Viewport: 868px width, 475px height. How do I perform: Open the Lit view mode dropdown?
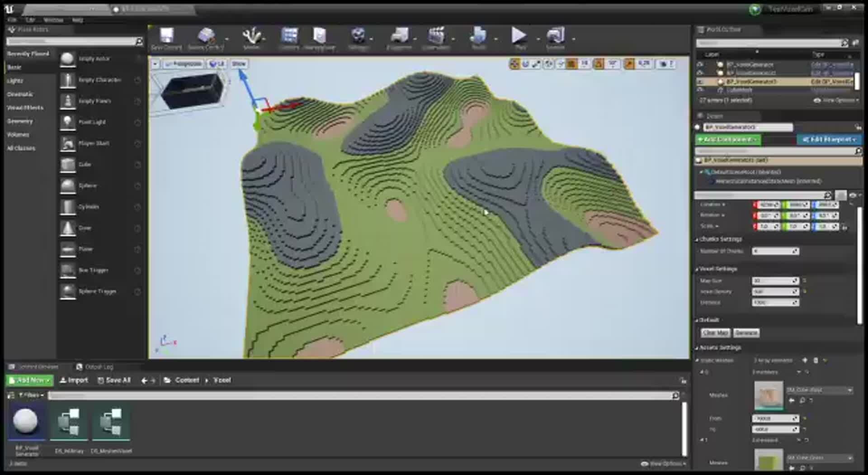217,63
